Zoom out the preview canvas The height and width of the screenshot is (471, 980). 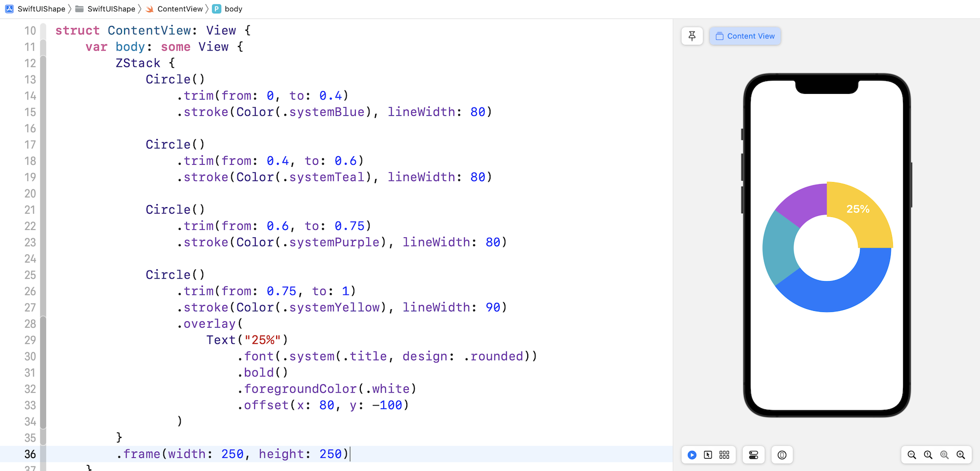pos(912,455)
